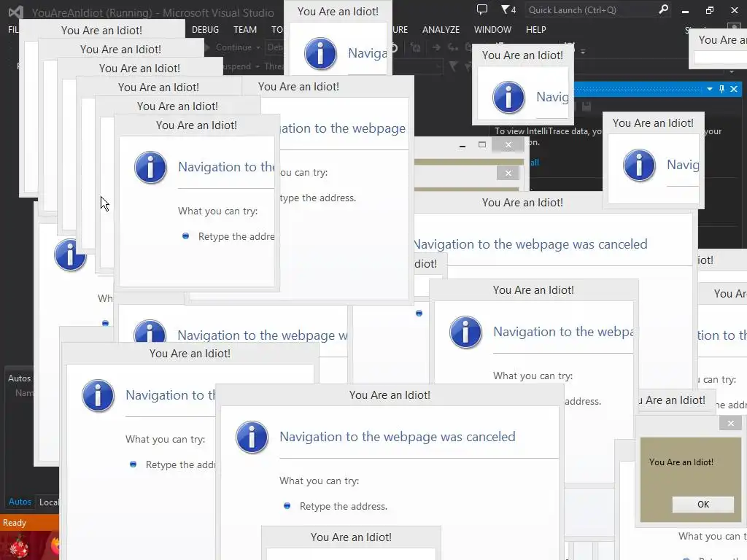Viewport: 747px width, 560px height.
Task: Open the ANALYZE menu
Action: click(441, 29)
